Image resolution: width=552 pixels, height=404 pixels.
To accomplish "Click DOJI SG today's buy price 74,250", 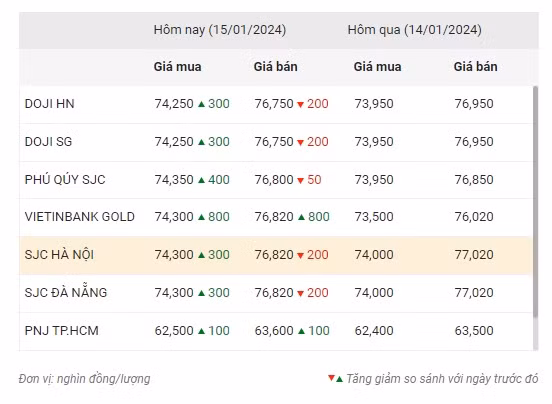I will click(174, 142).
